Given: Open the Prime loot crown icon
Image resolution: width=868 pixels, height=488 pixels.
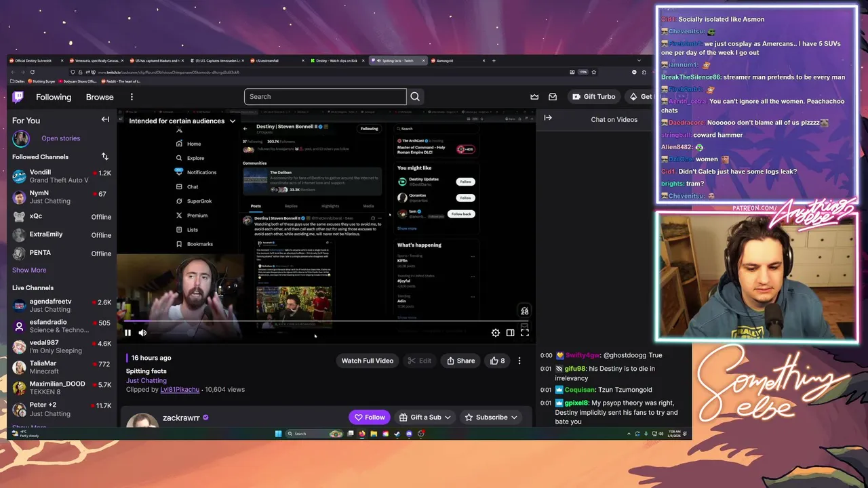Looking at the screenshot, I should point(534,97).
